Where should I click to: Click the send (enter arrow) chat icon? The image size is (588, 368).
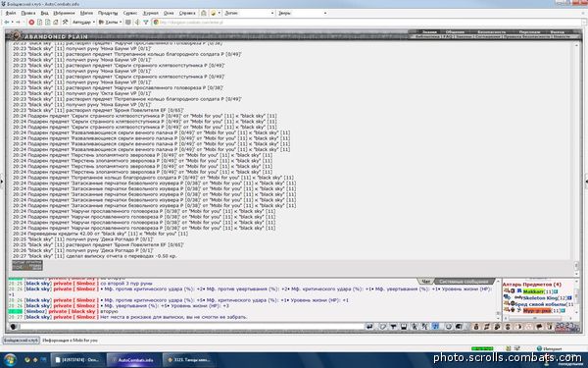point(369,327)
